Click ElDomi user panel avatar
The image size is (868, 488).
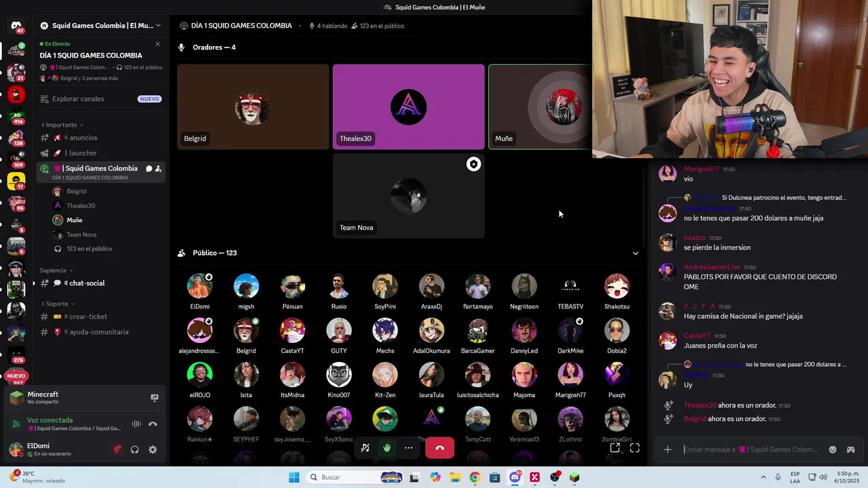point(16,449)
